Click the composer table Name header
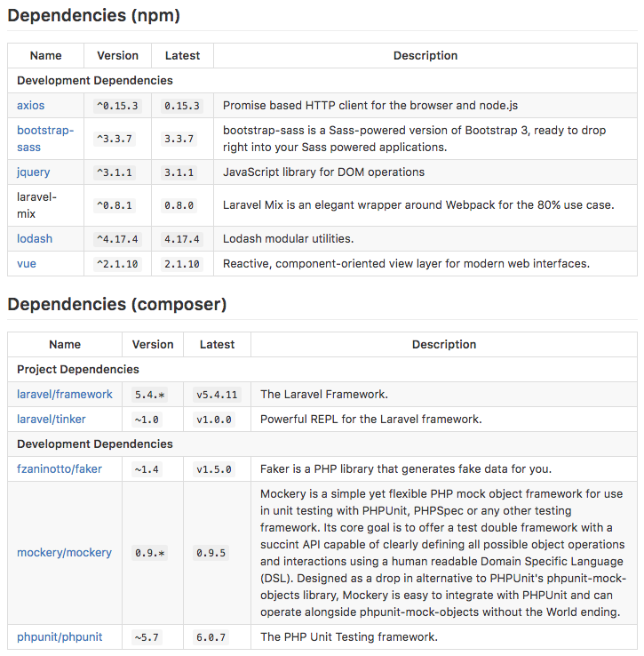Image resolution: width=644 pixels, height=656 pixels. (65, 344)
